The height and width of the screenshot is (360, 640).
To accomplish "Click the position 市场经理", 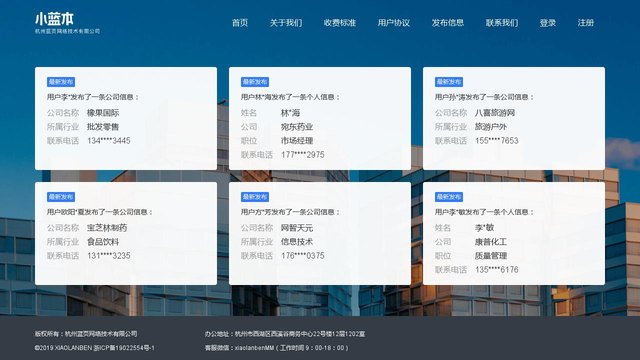I will pos(297,141).
